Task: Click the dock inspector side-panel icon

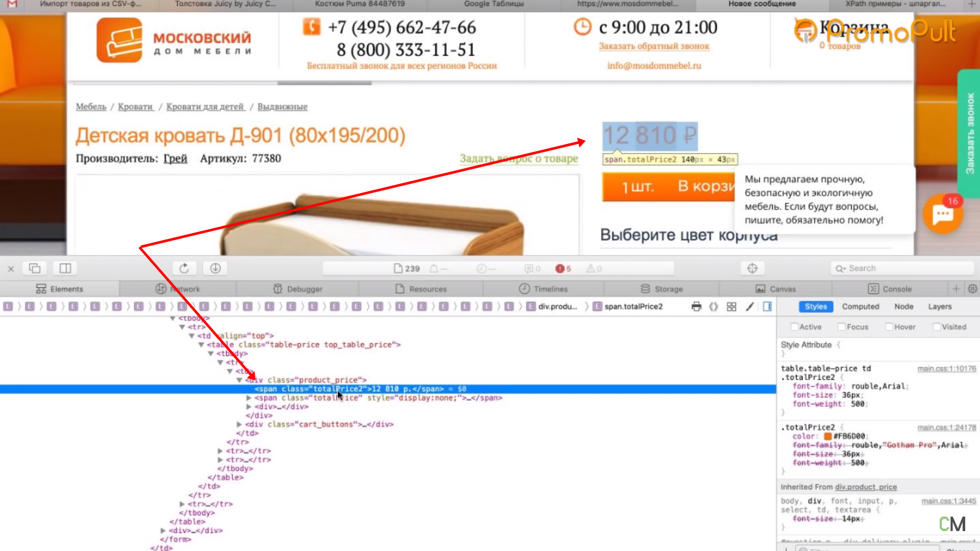Action: tap(65, 268)
